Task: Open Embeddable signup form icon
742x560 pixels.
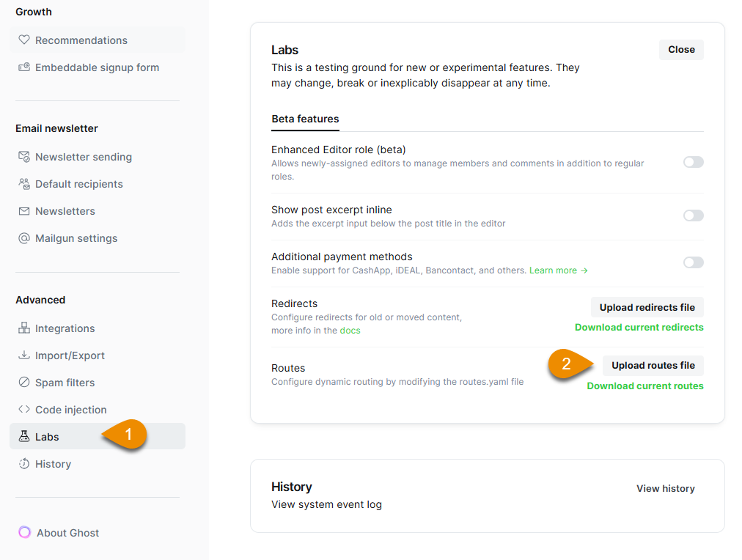Action: tap(24, 67)
